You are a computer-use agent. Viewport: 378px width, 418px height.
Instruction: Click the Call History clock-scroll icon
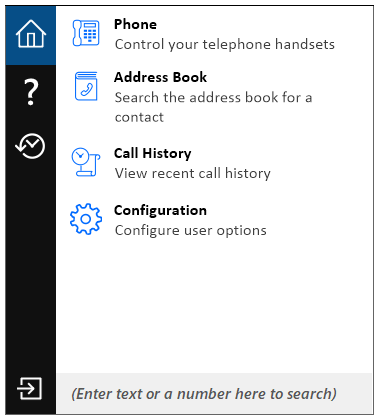[86, 162]
